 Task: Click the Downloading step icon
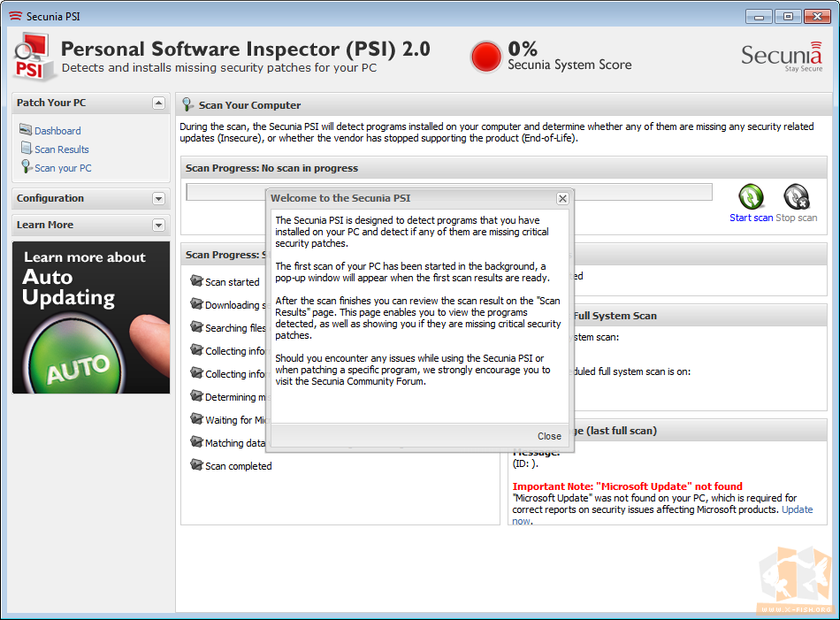196,303
